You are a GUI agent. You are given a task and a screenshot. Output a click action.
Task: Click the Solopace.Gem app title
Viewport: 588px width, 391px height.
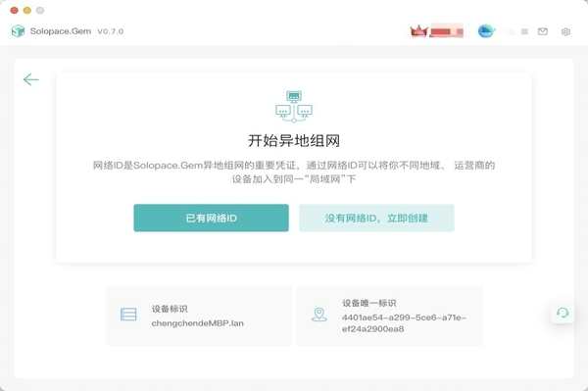coord(61,31)
